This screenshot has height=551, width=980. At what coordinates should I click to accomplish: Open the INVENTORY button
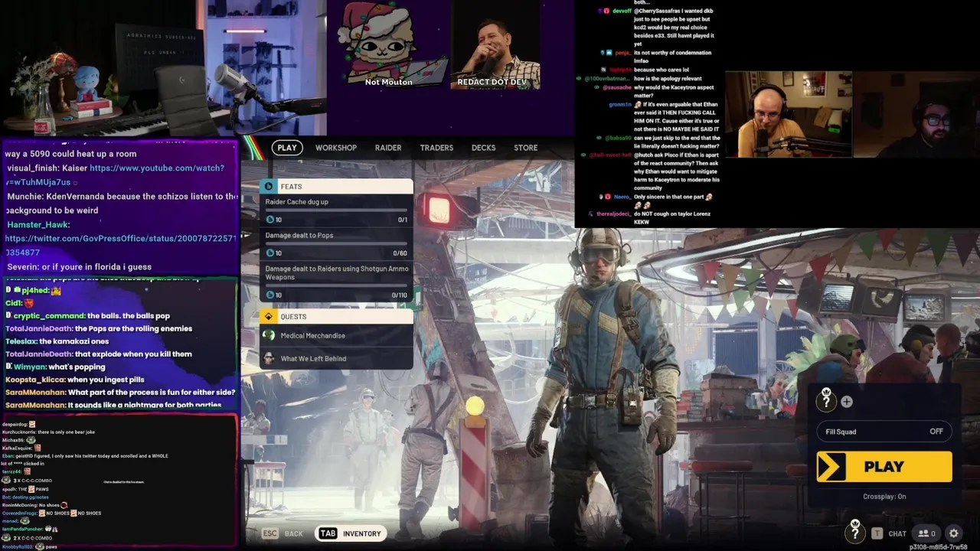(x=349, y=533)
